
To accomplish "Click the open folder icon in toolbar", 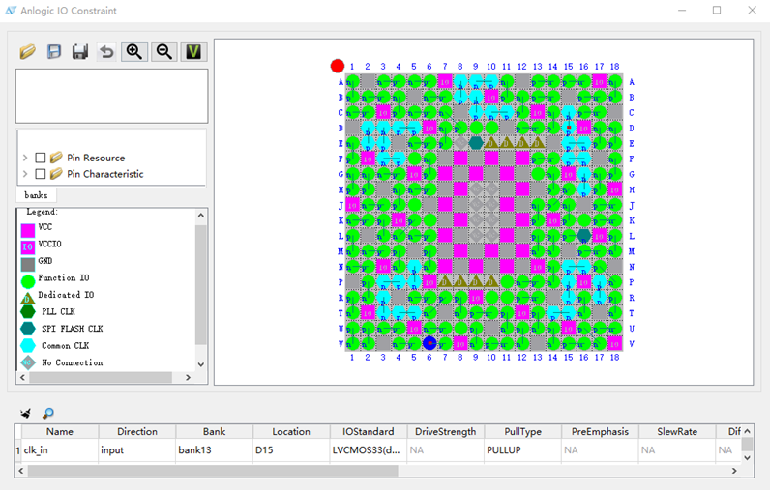I will tap(28, 51).
